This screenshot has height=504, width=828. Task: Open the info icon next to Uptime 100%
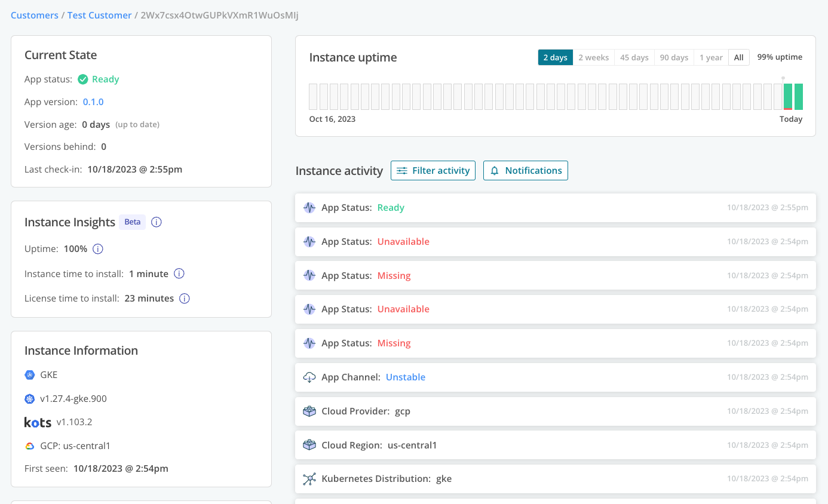point(97,249)
